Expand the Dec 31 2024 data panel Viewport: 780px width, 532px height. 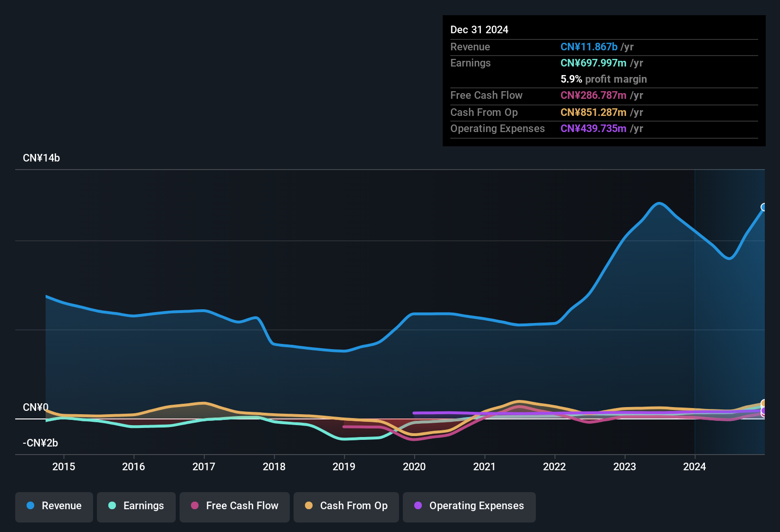[x=604, y=81]
